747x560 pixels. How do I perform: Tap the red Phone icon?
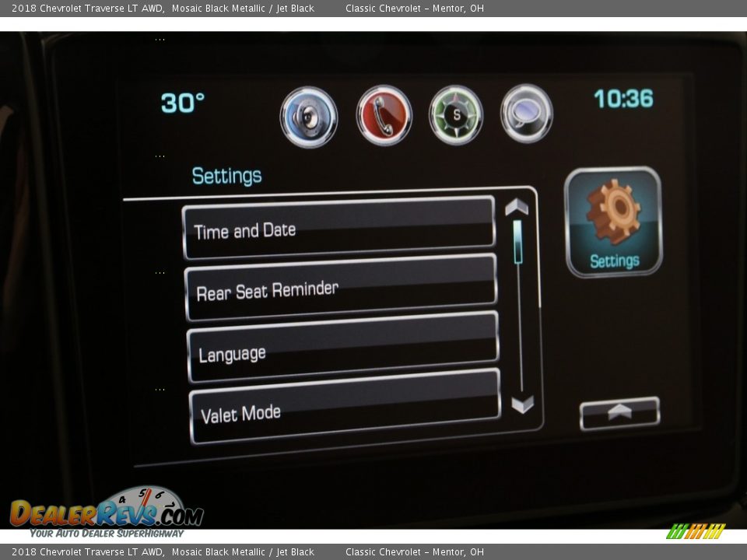tap(384, 116)
